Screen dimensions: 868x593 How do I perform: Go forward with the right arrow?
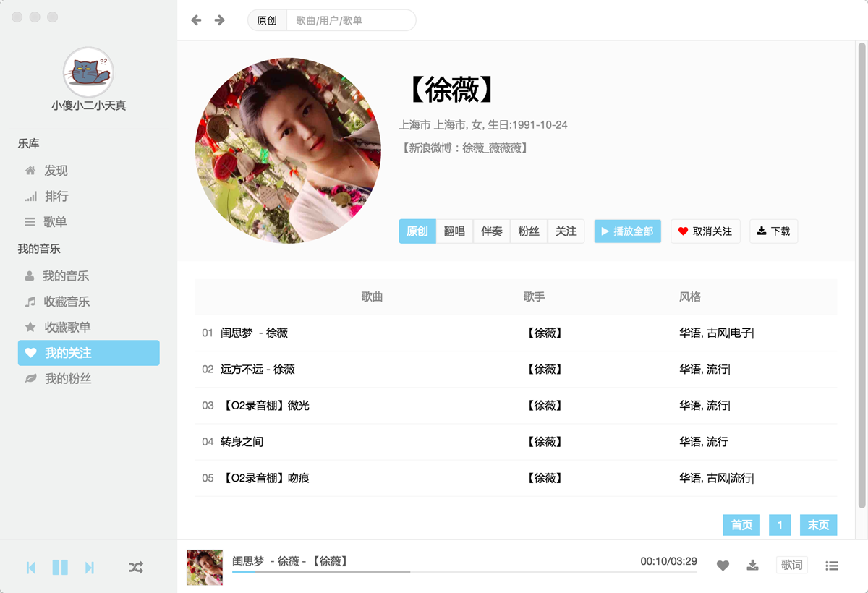pyautogui.click(x=219, y=20)
